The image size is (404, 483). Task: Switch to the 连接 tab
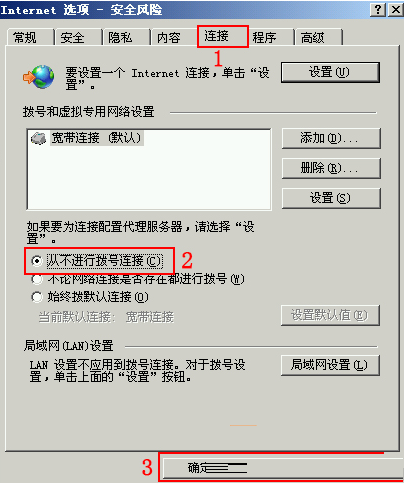point(222,36)
